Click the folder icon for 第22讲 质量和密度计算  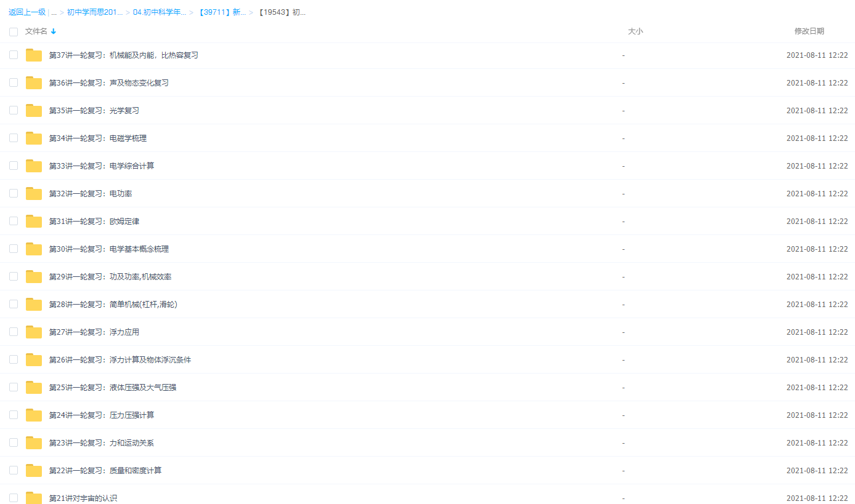pos(33,471)
